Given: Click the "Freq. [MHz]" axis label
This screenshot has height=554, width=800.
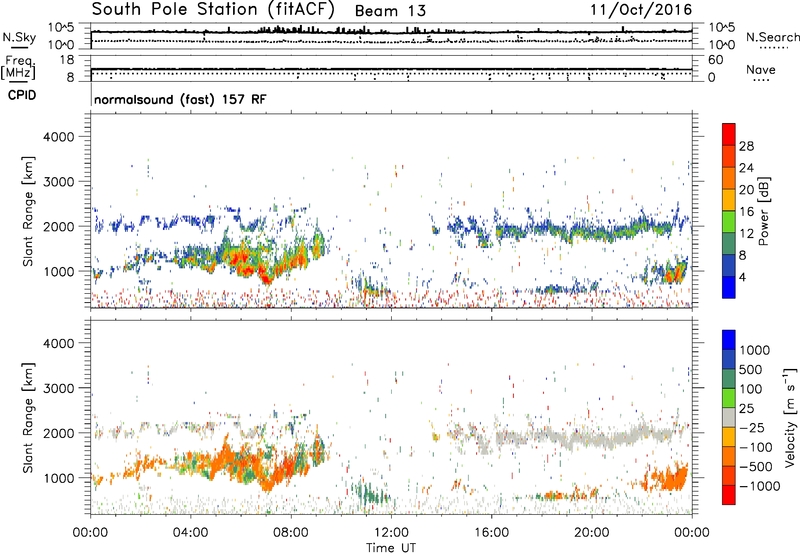Looking at the screenshot, I should [x=18, y=68].
